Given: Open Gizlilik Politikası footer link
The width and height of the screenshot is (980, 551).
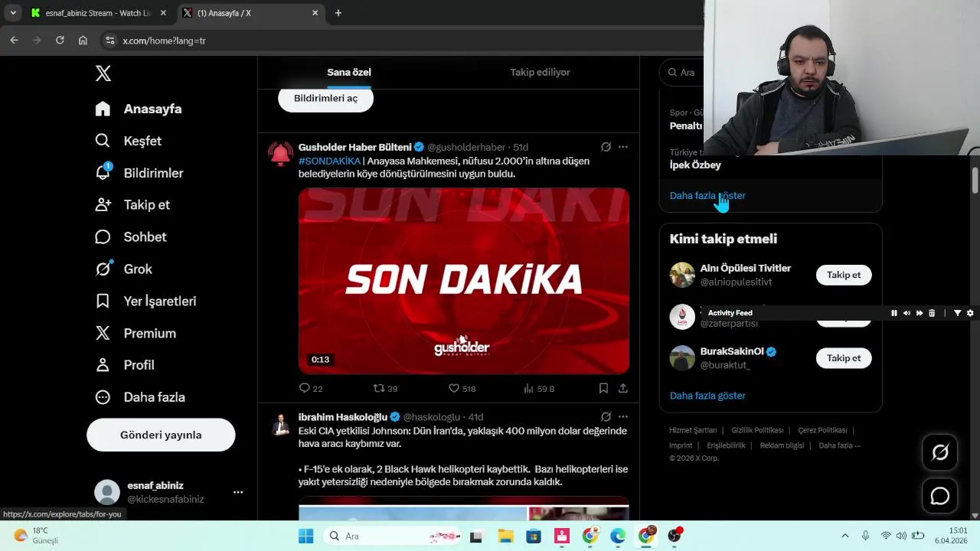Looking at the screenshot, I should [x=757, y=430].
